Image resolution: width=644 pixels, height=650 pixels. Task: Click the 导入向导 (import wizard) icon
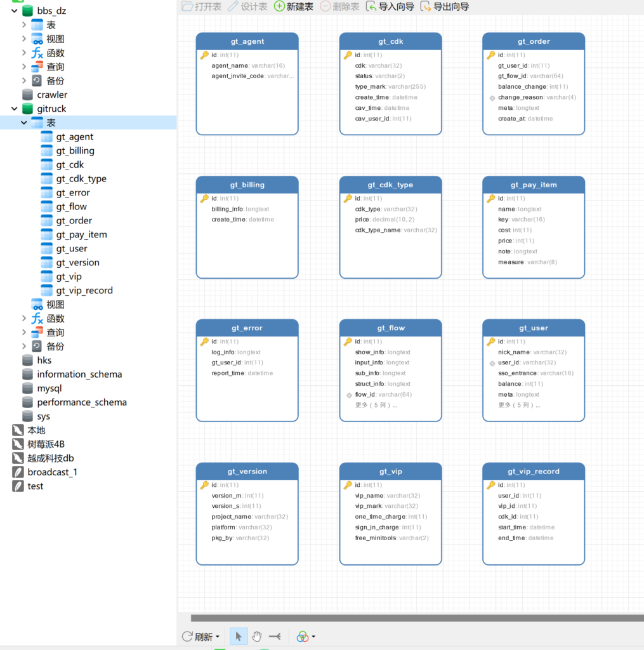coord(372,6)
